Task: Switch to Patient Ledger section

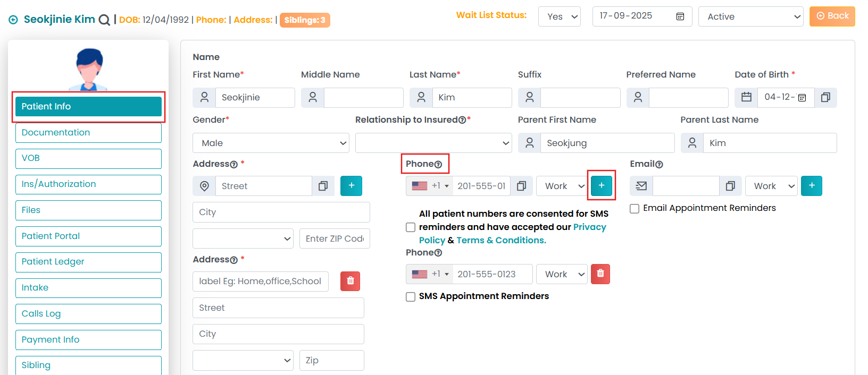Action: 88,262
